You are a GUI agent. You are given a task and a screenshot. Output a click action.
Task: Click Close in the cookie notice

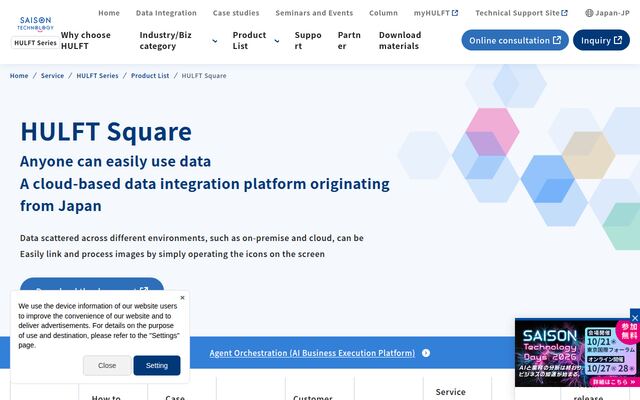(107, 366)
